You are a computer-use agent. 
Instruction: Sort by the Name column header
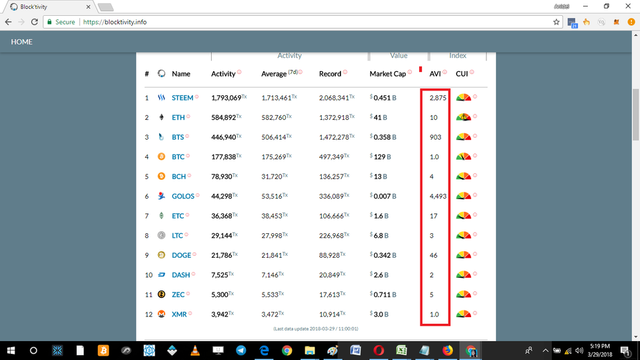point(181,74)
